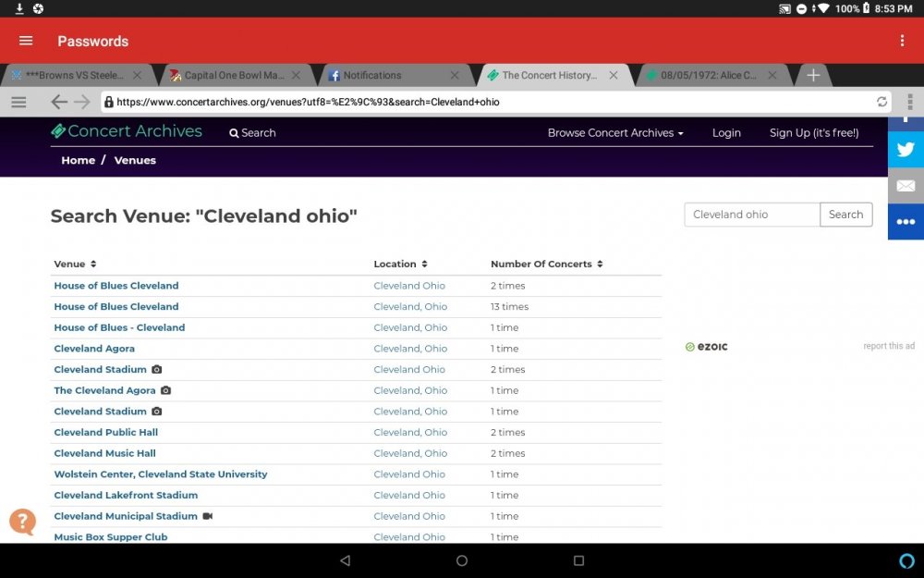Tap the Alexa ring icon
924x578 pixels.
pyautogui.click(x=907, y=560)
